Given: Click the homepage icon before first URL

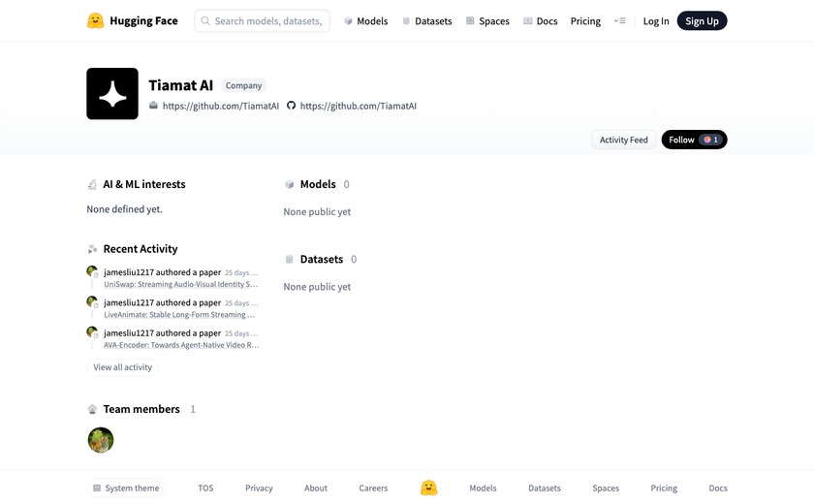Looking at the screenshot, I should (153, 106).
